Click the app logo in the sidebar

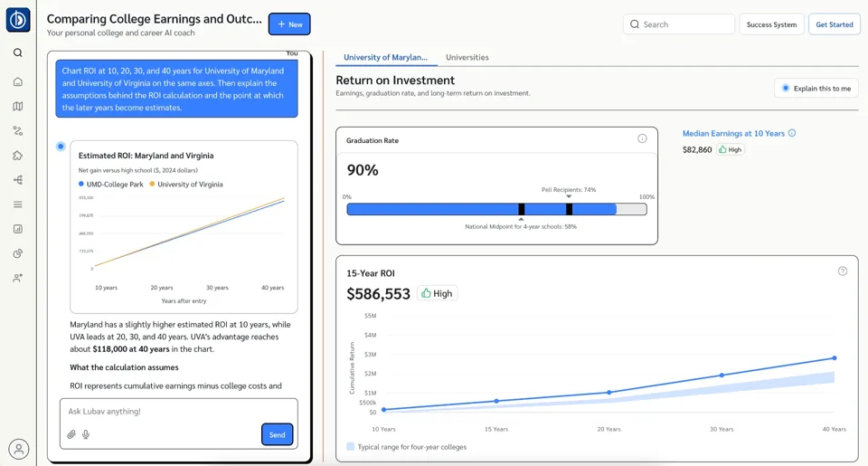(x=18, y=21)
